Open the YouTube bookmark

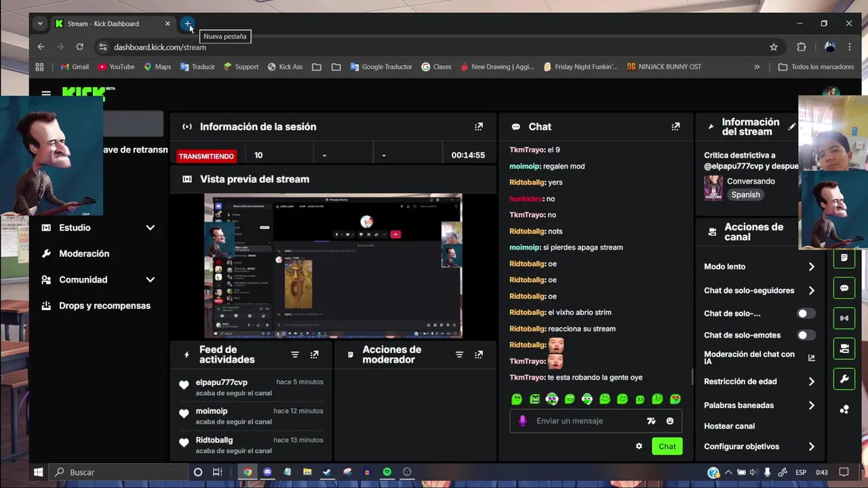(x=116, y=66)
